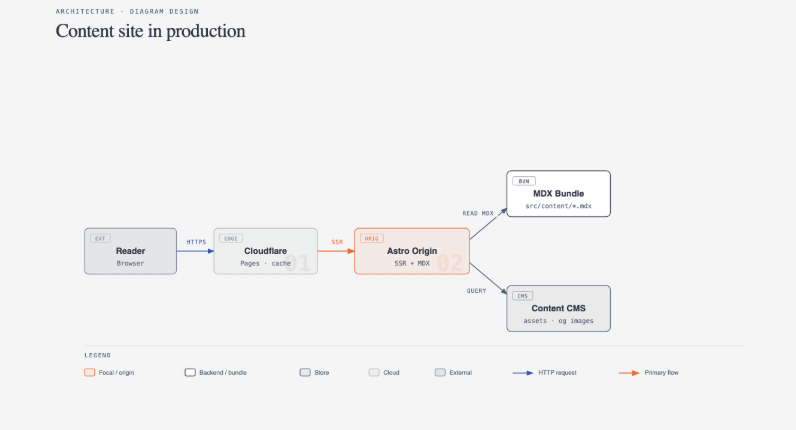Click the Cloud legend swatch
Screen dimensions: 796x430
point(374,373)
